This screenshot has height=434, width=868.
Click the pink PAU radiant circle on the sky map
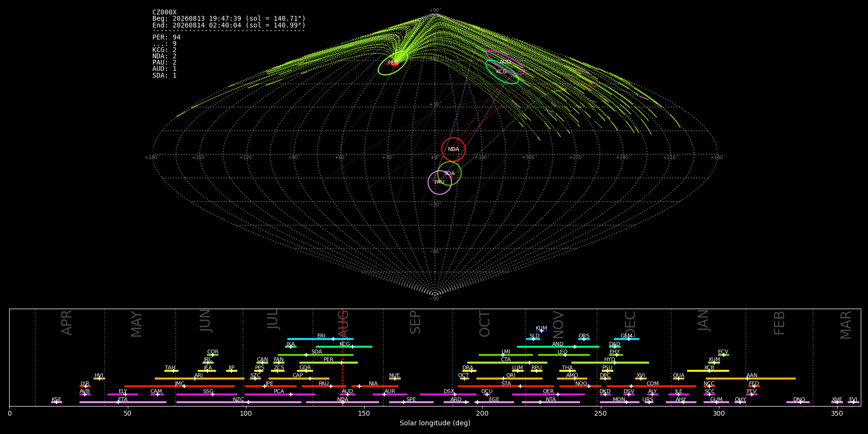(x=440, y=182)
